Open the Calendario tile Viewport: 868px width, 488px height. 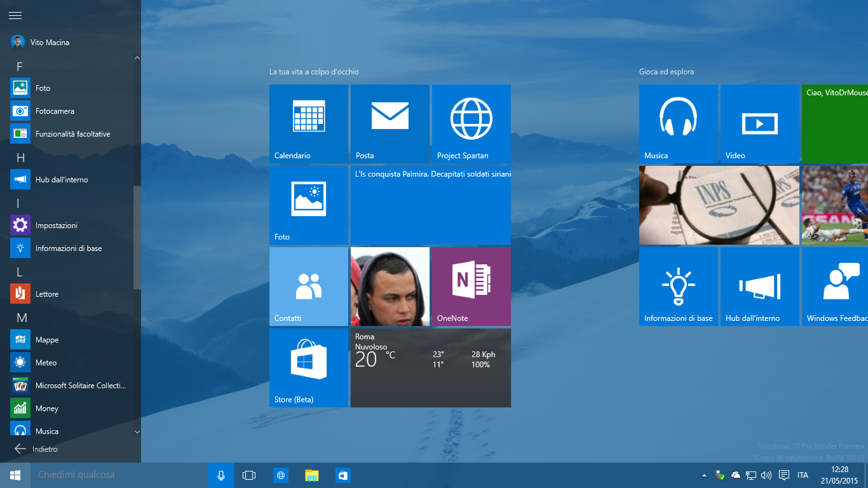[x=309, y=124]
